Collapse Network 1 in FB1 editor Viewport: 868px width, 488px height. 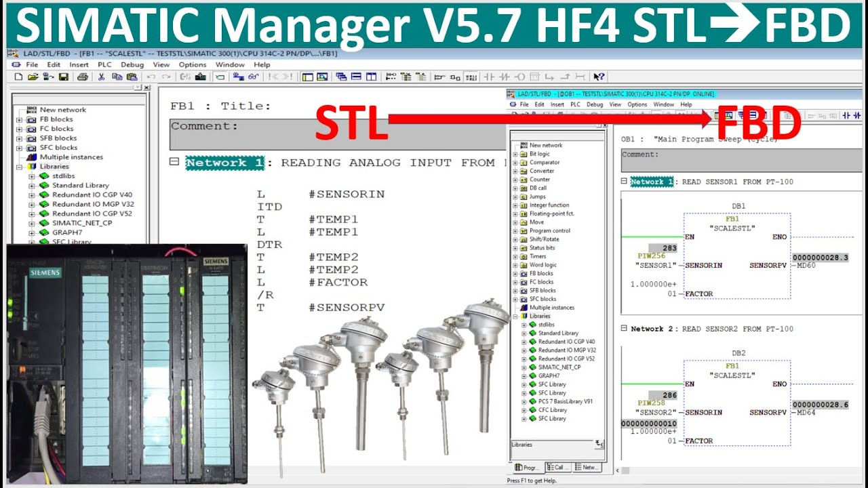pyautogui.click(x=174, y=162)
